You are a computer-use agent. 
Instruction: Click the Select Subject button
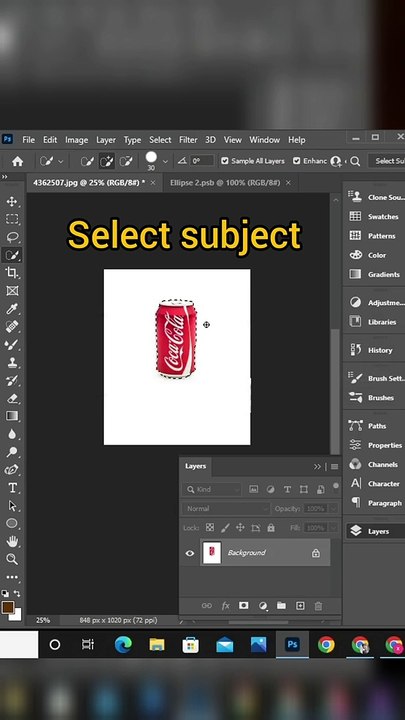(389, 161)
